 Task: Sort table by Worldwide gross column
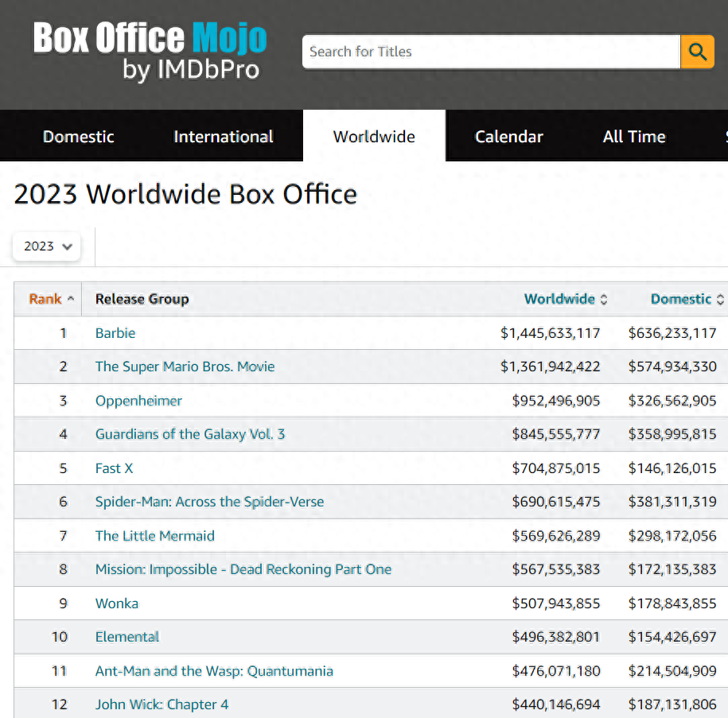tap(560, 299)
